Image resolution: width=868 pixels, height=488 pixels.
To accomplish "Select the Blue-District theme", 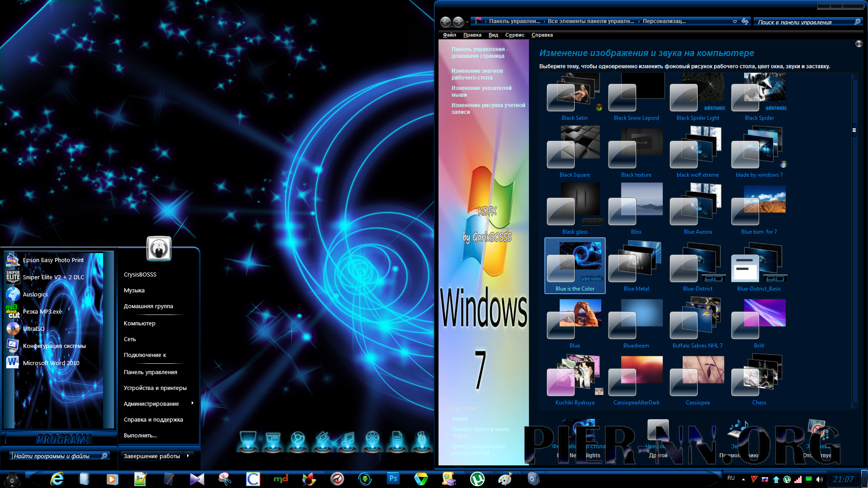I will point(698,267).
